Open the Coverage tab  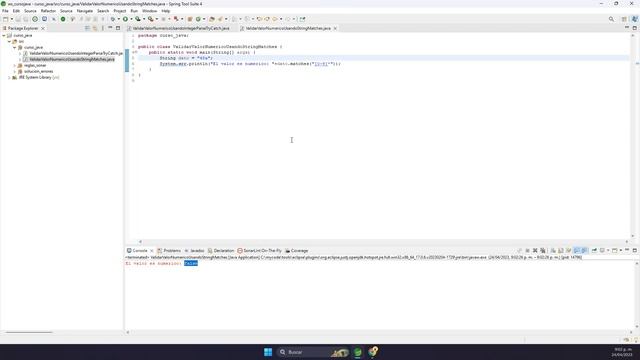(297, 251)
